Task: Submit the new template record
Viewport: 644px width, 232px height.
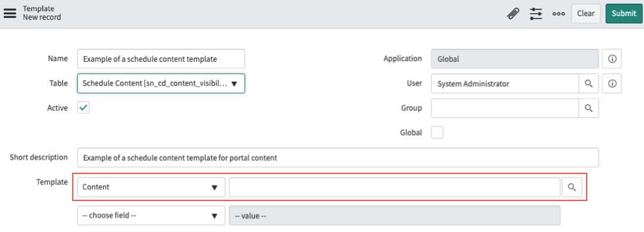Action: coord(624,14)
